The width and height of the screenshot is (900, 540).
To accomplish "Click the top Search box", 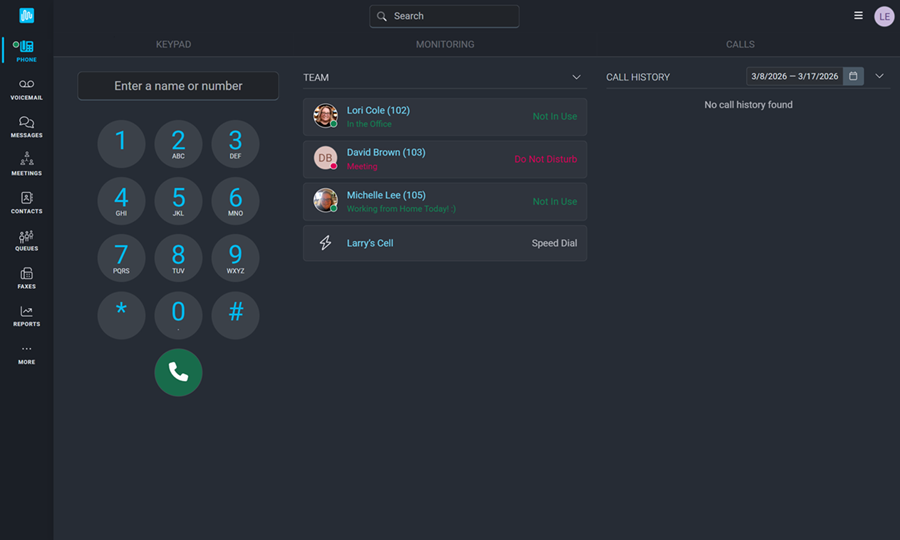I will click(x=444, y=16).
